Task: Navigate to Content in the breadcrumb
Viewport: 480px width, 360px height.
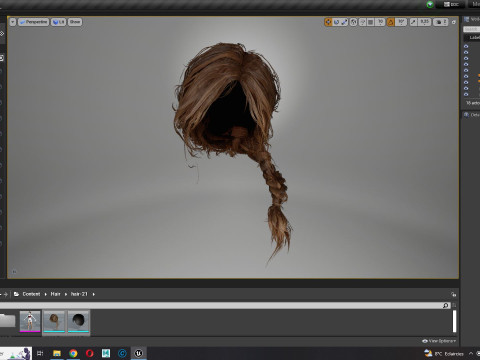Action: (x=31, y=294)
